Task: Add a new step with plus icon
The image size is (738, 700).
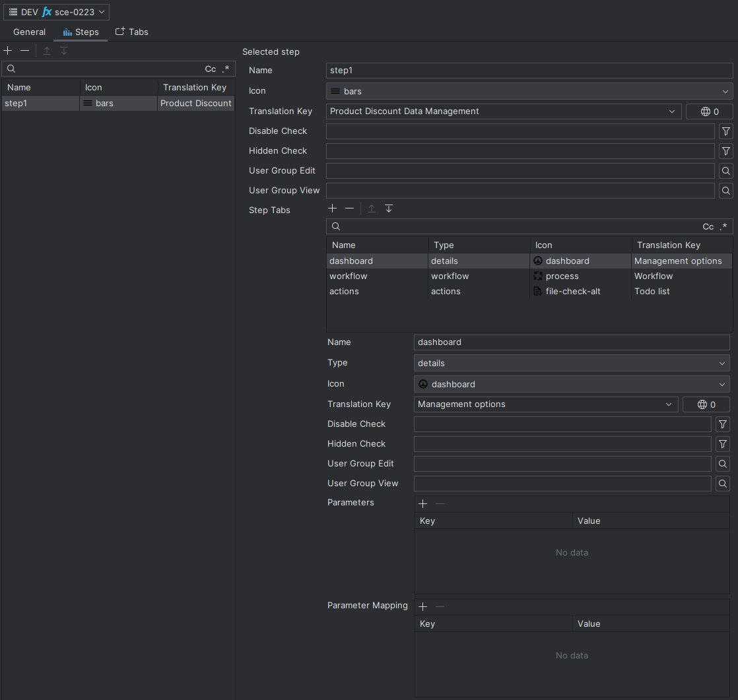Action: (8, 51)
